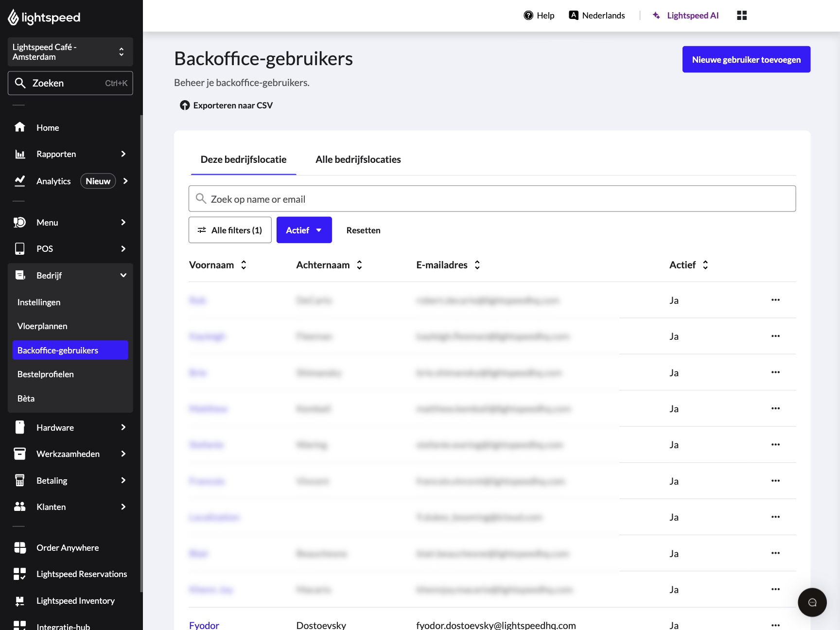Click the POS tablet icon
Screen dimensions: 840x630
(x=20, y=249)
